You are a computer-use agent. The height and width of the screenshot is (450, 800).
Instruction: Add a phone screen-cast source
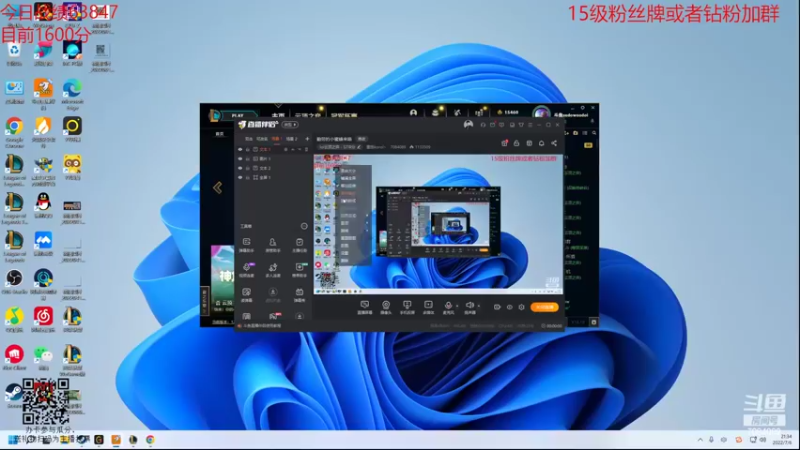click(x=407, y=307)
